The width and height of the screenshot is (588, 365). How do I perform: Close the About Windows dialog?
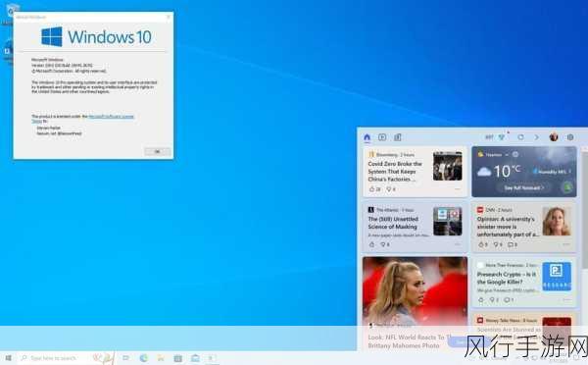tap(168, 17)
